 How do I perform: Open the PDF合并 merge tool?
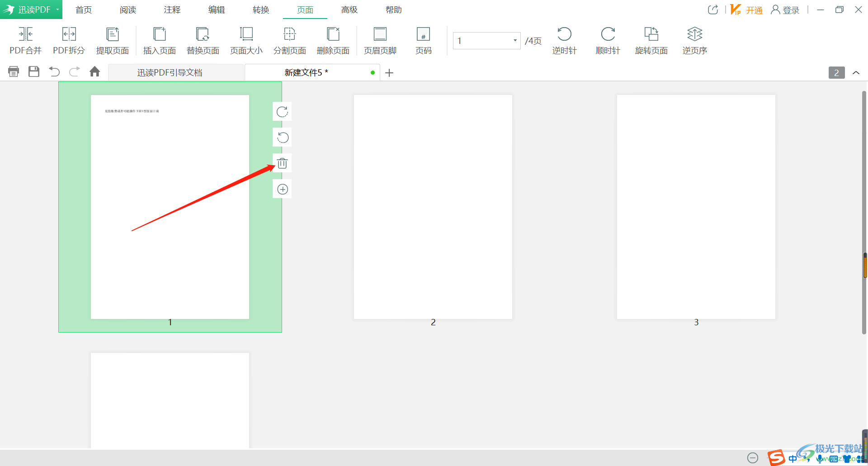click(x=26, y=40)
